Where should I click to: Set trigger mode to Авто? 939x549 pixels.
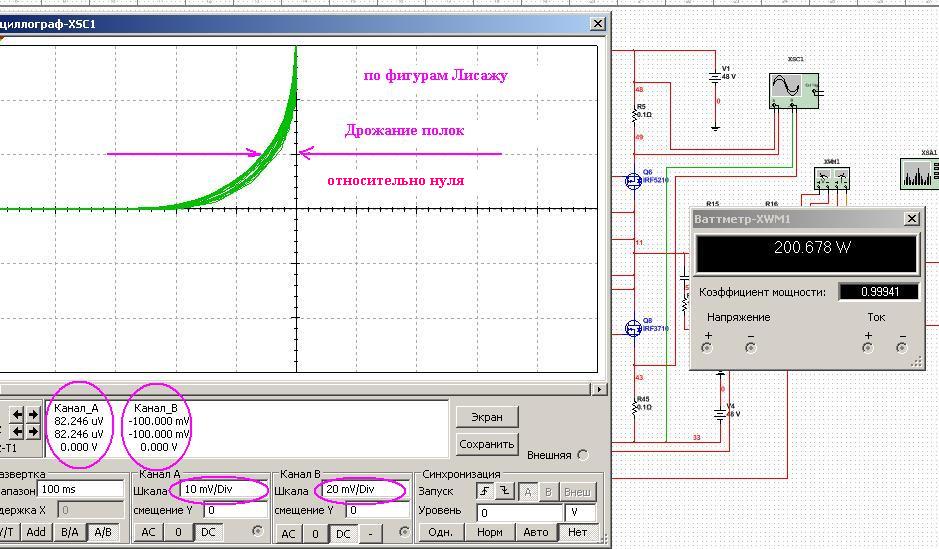535,532
